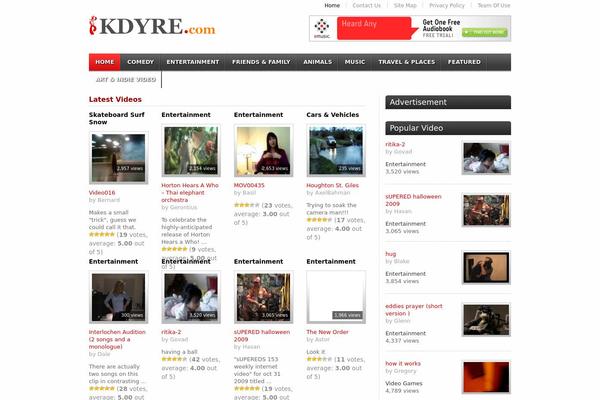Click the emusic logo in banner ad

(x=322, y=29)
